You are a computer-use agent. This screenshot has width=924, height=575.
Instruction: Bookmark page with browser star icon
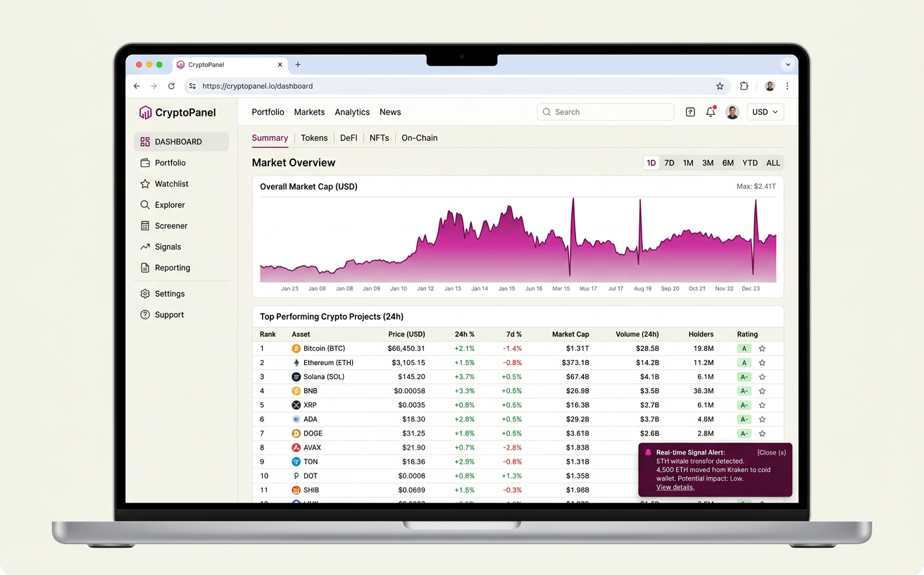[x=720, y=86]
